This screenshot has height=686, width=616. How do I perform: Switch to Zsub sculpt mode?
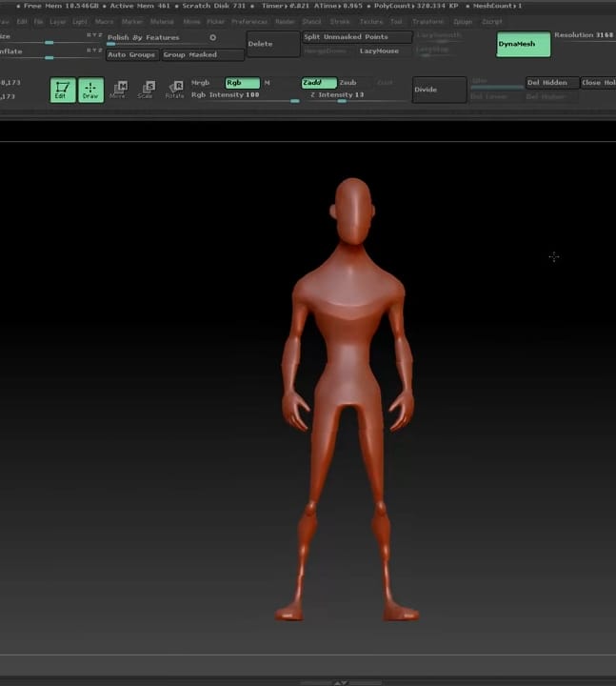[348, 83]
